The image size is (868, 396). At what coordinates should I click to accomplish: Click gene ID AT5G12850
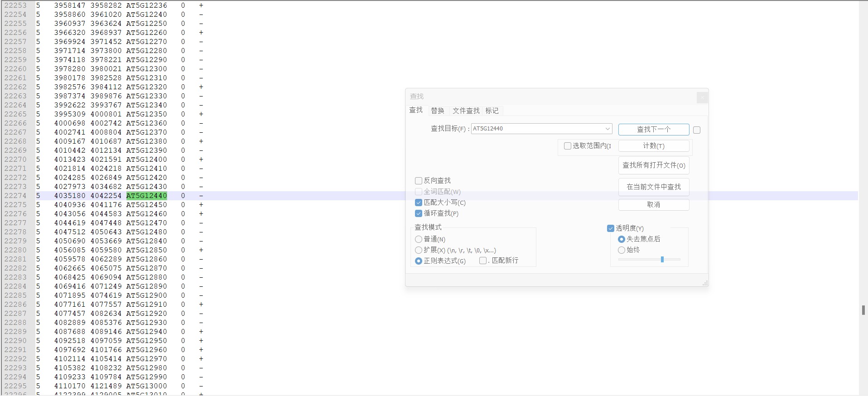(146, 250)
